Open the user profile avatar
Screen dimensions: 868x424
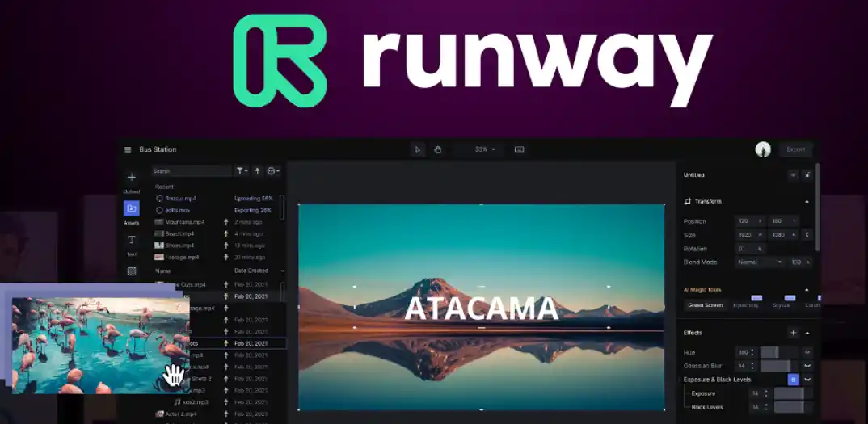762,149
